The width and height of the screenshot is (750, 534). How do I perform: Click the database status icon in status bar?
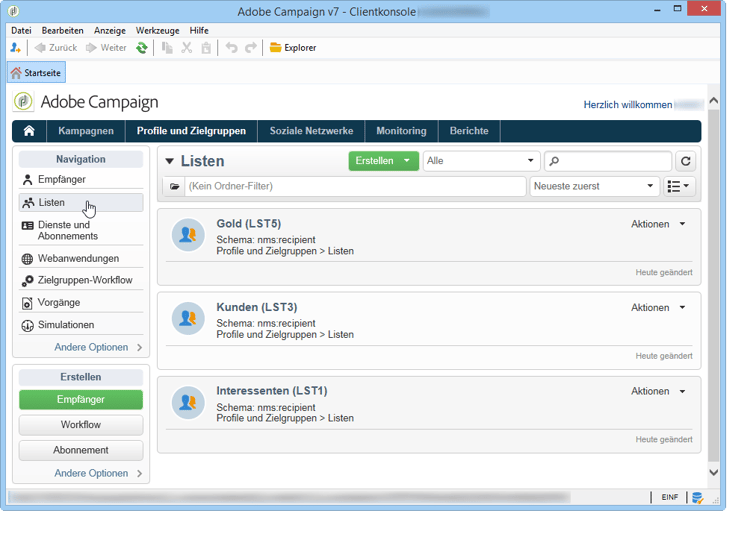tap(697, 498)
